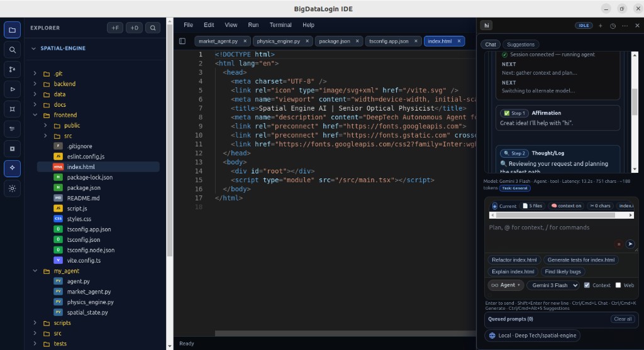
Task: Expand the .git folder
Action: [35, 74]
